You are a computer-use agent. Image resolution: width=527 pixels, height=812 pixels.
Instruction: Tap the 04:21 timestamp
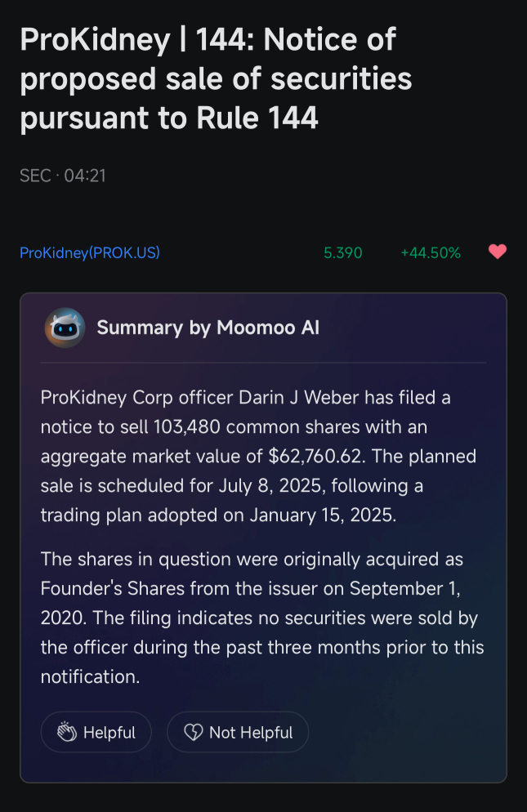click(x=85, y=176)
